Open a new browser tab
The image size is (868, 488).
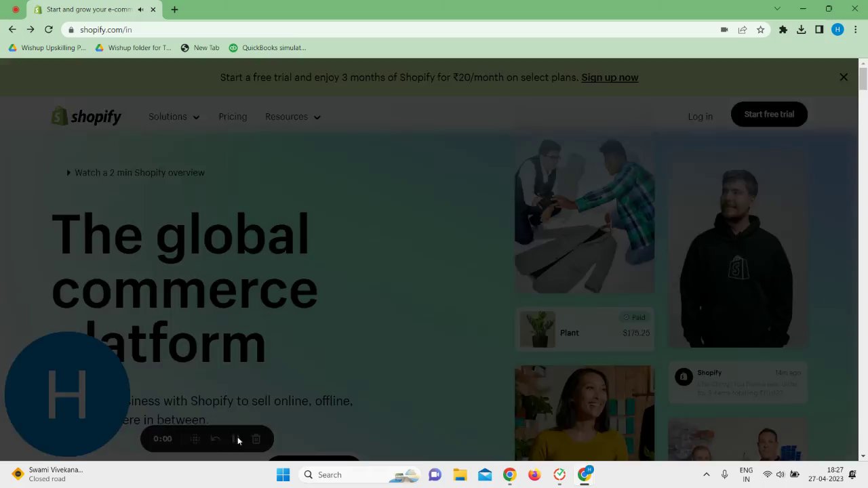174,9
